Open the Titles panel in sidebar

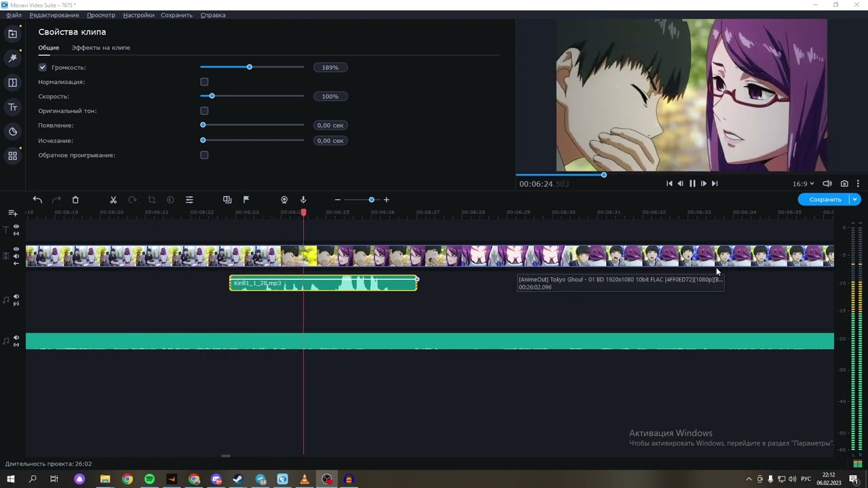(12, 107)
